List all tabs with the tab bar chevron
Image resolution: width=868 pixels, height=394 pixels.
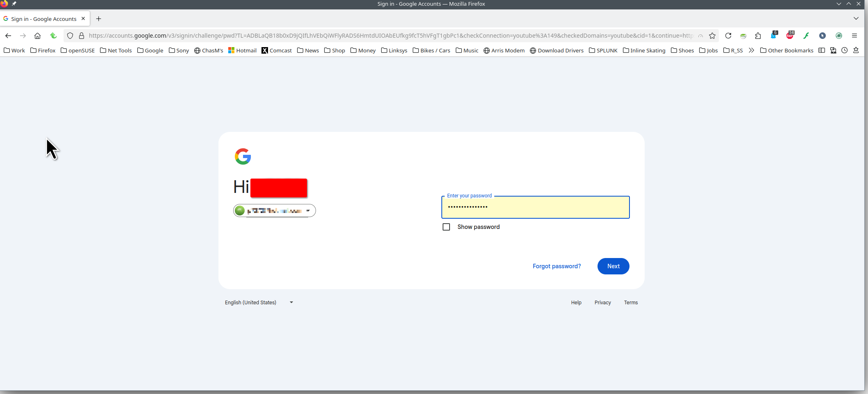click(x=856, y=18)
